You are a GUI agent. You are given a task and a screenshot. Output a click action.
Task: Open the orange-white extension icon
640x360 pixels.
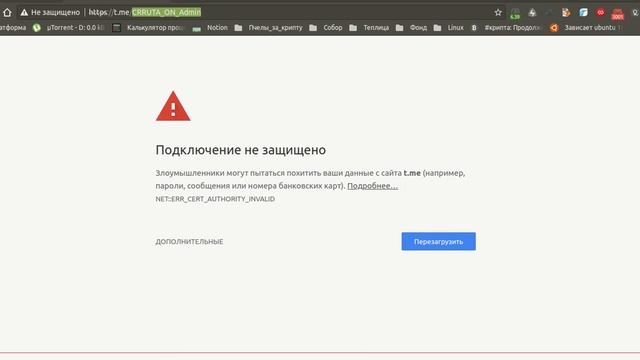point(566,13)
